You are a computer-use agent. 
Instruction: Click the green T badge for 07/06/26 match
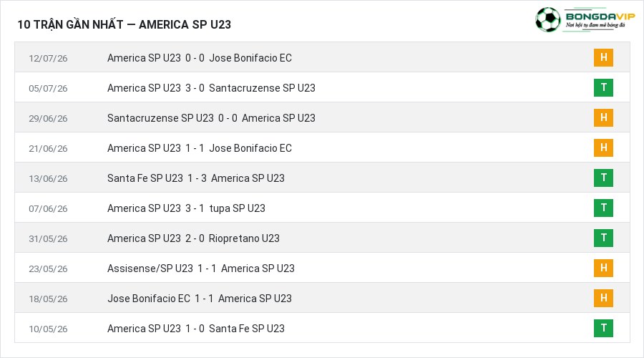(x=603, y=208)
